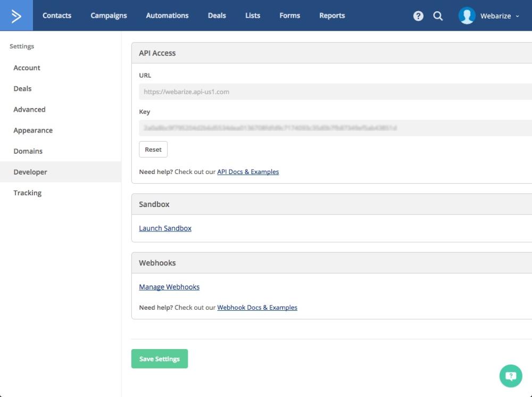Image resolution: width=532 pixels, height=397 pixels.
Task: Click the Sandbox section header
Action: pos(331,204)
